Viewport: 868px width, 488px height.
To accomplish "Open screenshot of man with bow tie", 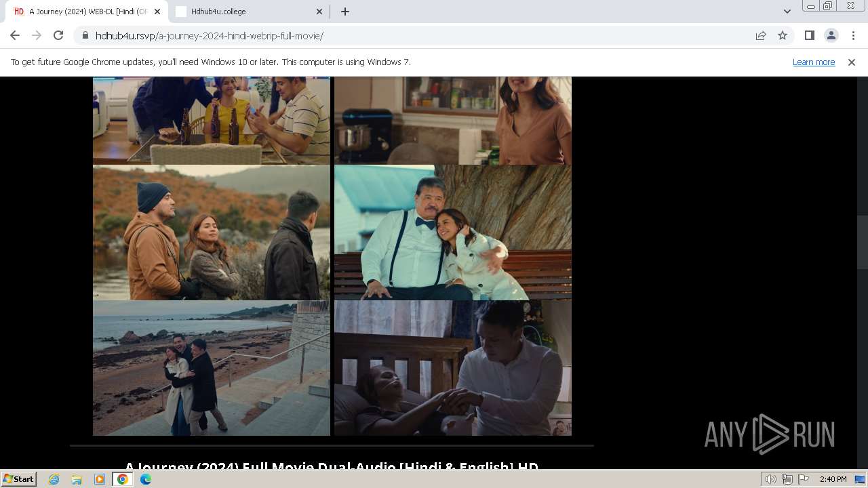I will coord(453,232).
